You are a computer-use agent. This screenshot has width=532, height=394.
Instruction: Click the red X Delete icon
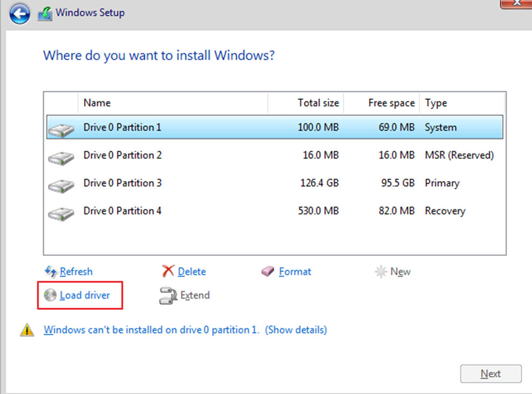168,271
